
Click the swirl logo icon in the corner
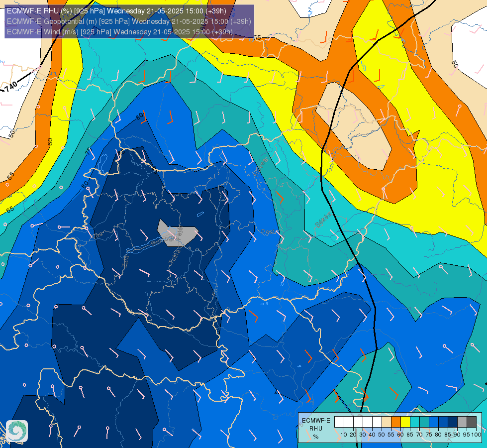(17, 431)
